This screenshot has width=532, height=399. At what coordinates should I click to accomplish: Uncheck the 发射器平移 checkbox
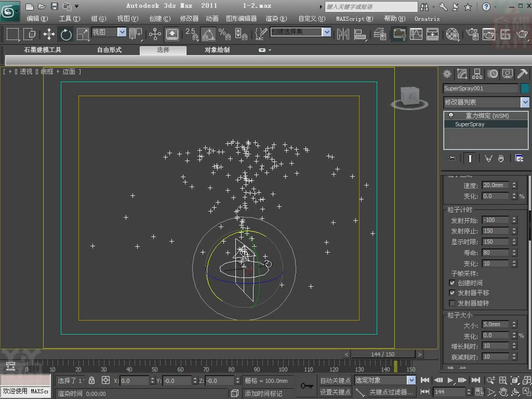click(452, 292)
